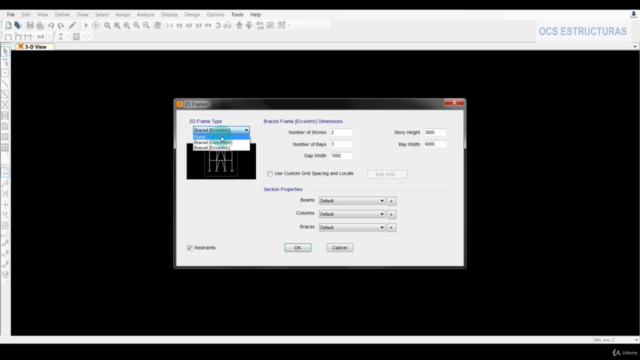
Task: Open the File menu
Action: click(x=11, y=15)
